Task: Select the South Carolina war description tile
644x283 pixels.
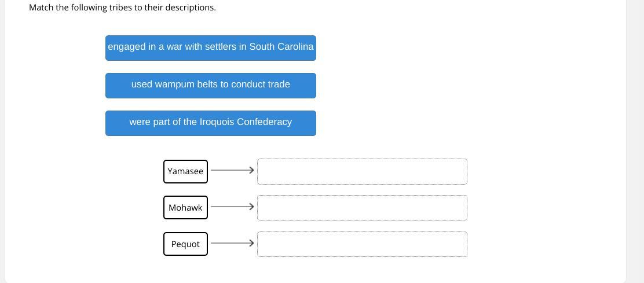Action: coord(211,47)
